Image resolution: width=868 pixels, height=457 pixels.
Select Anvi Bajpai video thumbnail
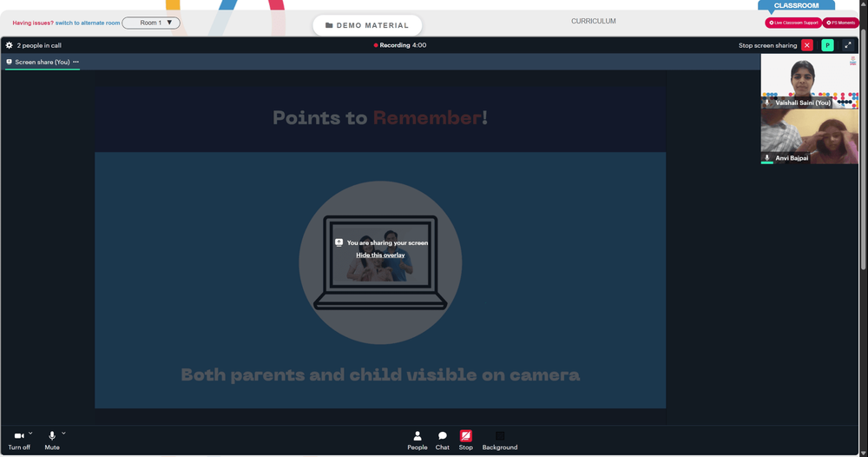click(x=809, y=136)
